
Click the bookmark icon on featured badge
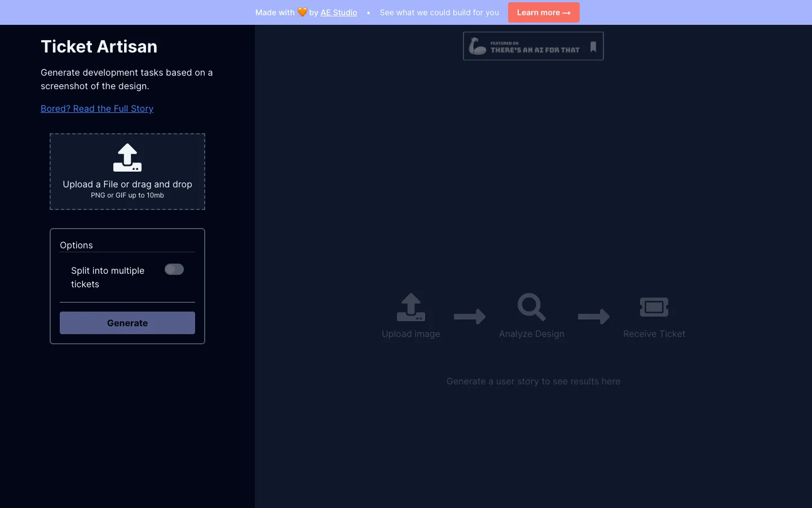pos(593,47)
